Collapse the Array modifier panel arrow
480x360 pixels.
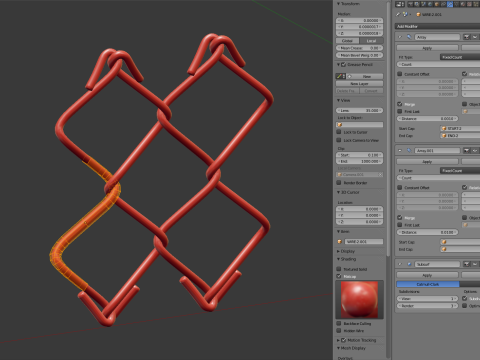coord(400,37)
